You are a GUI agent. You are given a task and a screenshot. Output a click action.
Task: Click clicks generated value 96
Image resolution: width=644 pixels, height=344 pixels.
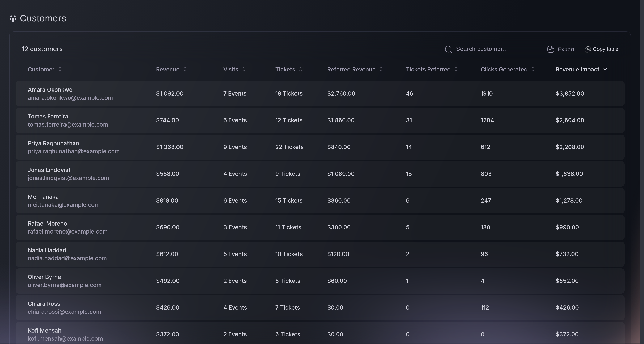pos(484,254)
